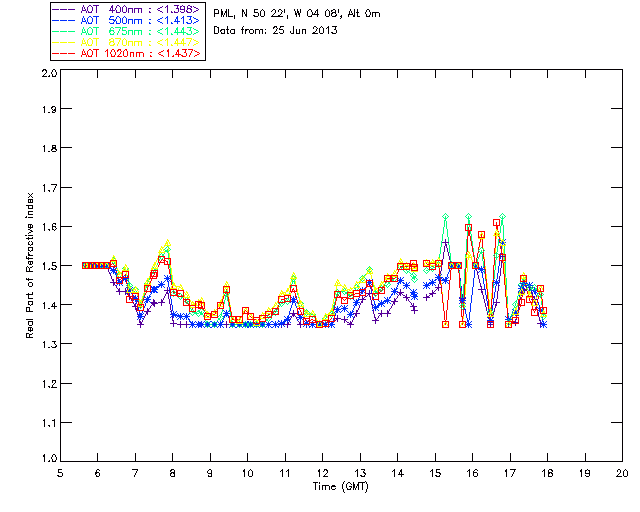Click the 1.3 y-axis label
640x512 pixels.
[49, 345]
